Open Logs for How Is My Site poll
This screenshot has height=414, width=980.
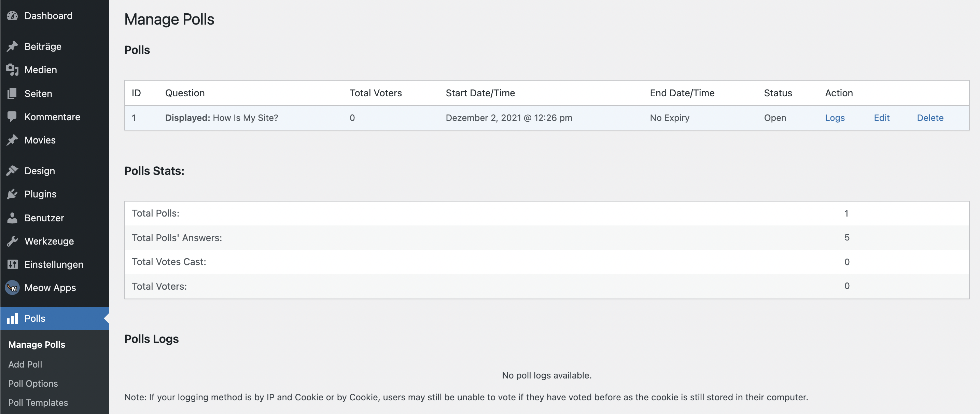pyautogui.click(x=835, y=118)
